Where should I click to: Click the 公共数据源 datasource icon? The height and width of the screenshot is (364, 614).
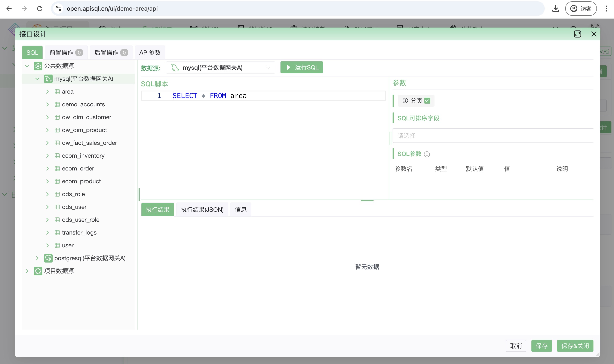pos(38,66)
